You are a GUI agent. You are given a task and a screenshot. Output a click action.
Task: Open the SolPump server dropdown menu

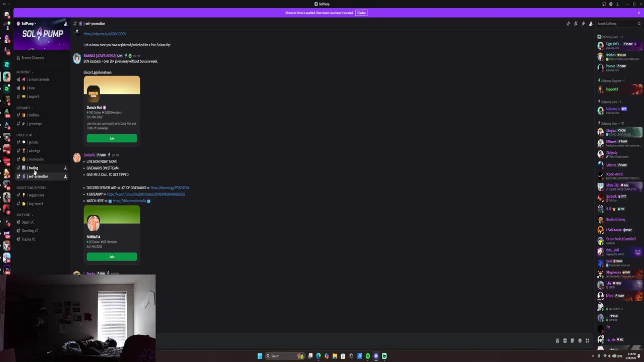26,24
